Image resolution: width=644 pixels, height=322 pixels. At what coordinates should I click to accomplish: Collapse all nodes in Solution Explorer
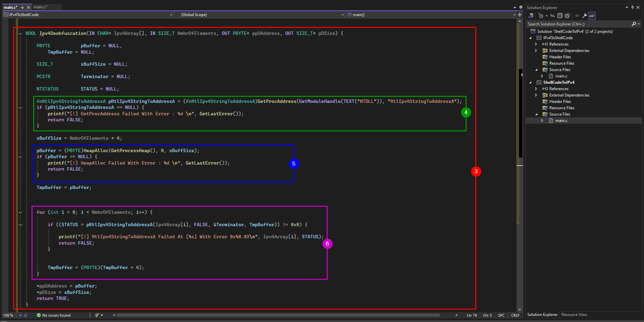point(560,16)
